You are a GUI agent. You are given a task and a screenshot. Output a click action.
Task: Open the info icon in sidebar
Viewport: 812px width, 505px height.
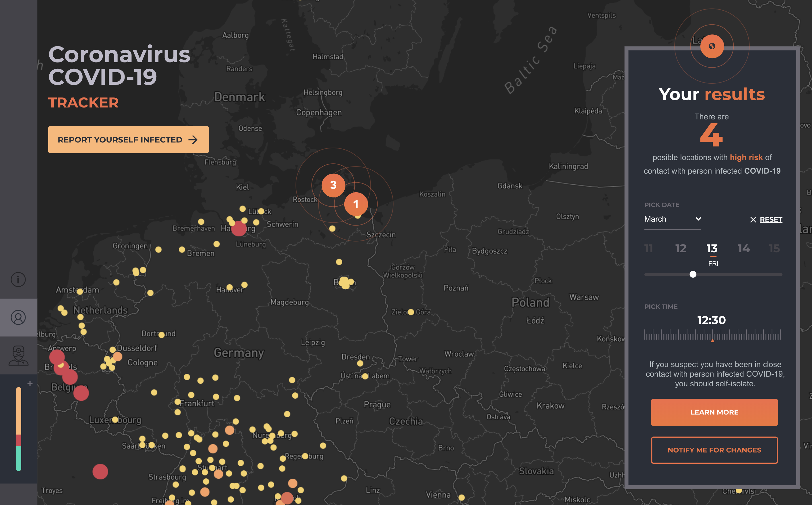pos(18,279)
